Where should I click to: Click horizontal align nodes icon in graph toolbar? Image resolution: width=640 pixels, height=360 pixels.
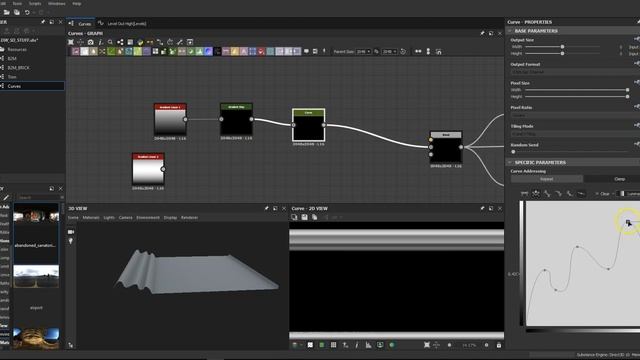pyautogui.click(x=418, y=51)
